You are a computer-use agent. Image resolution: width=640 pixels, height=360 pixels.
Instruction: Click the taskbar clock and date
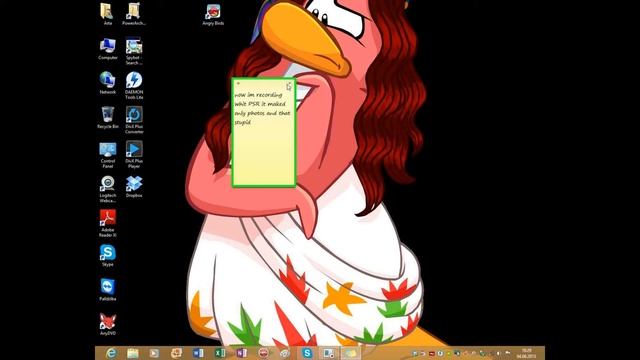[526, 353]
